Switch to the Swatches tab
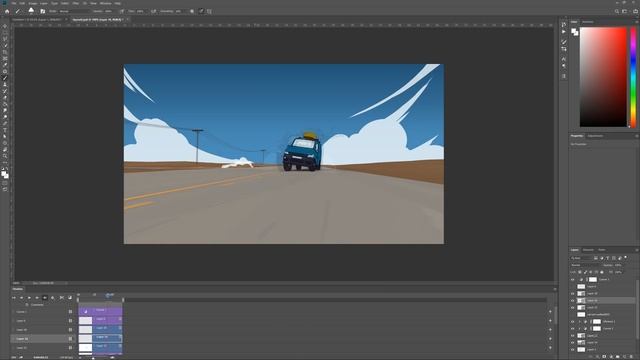The width and height of the screenshot is (640, 360). tap(588, 22)
